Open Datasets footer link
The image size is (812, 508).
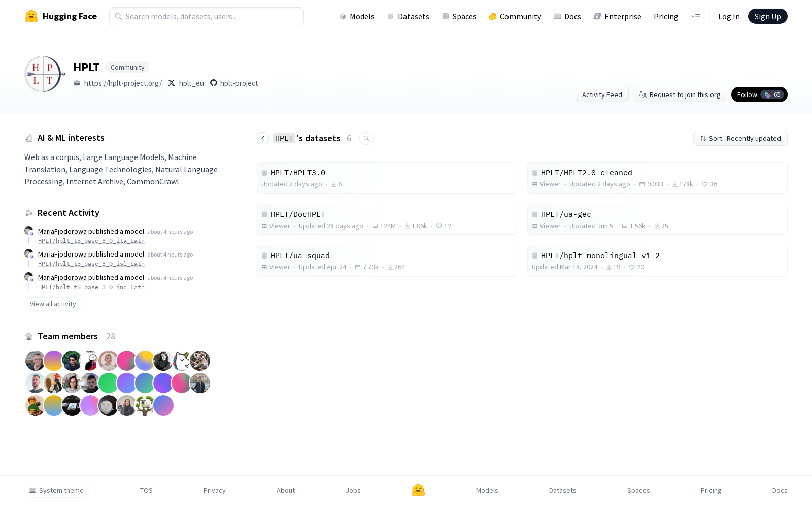coord(563,490)
